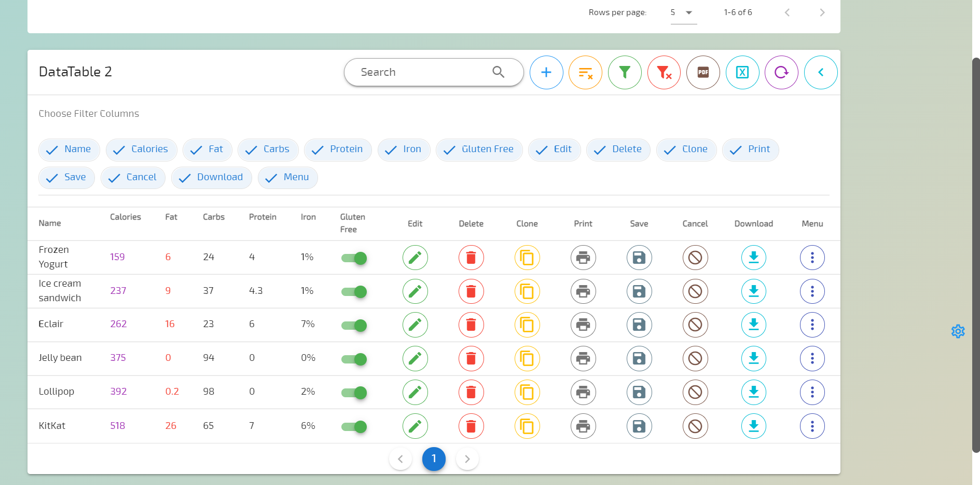980x485 pixels.
Task: Go to next page in upper table
Action: point(822,12)
